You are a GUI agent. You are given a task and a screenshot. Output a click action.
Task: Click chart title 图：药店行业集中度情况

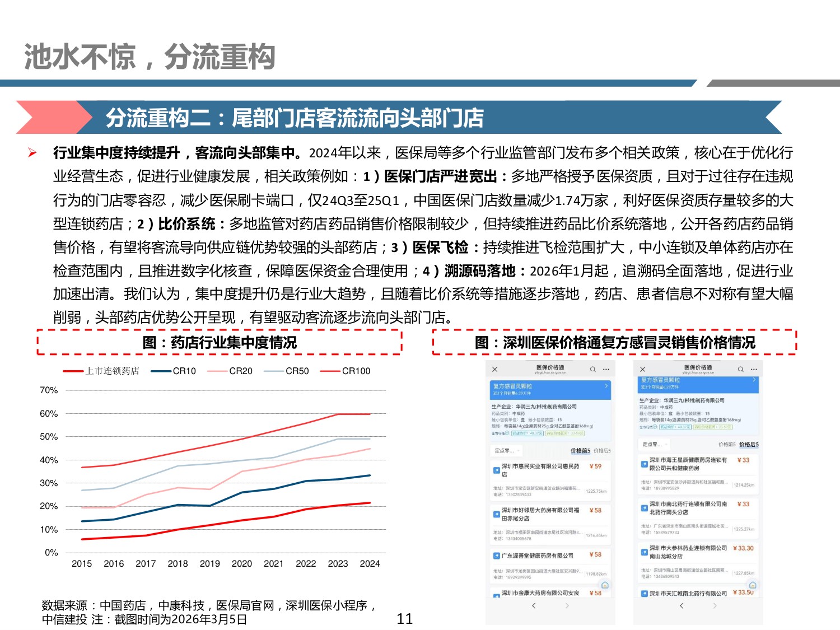pos(220,342)
